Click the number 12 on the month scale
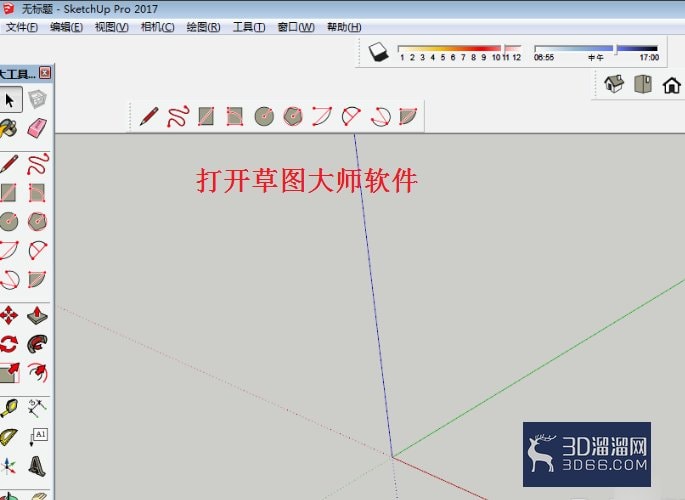Image resolution: width=685 pixels, height=500 pixels. pyautogui.click(x=516, y=58)
